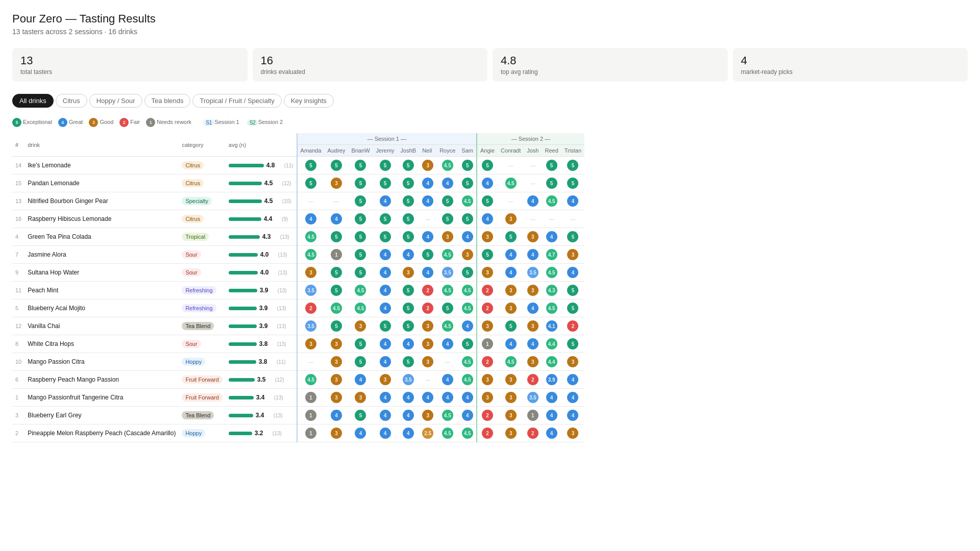Click Mango Passion Citra's Hoppy tag
This screenshot has height=551, width=980.
tap(193, 362)
